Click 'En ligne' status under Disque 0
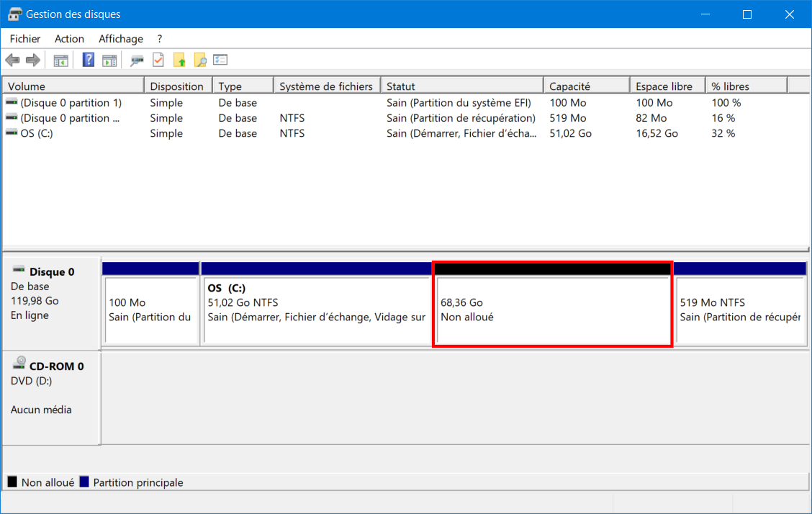 [x=30, y=315]
